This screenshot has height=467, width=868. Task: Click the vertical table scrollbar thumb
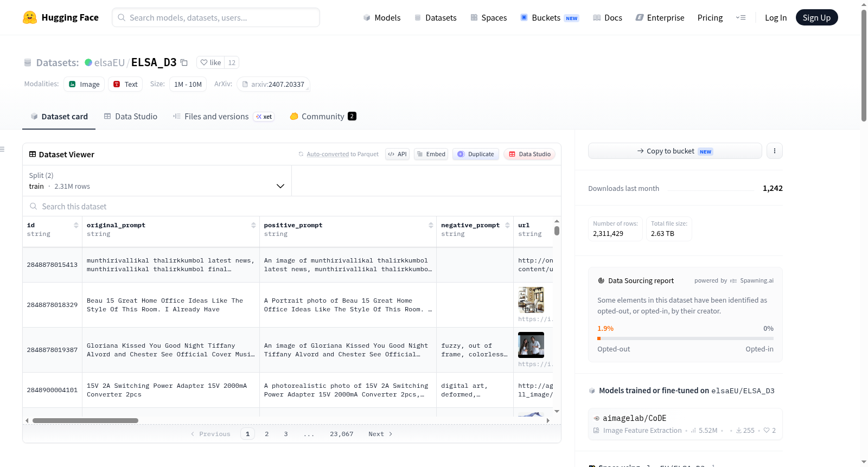pyautogui.click(x=557, y=231)
